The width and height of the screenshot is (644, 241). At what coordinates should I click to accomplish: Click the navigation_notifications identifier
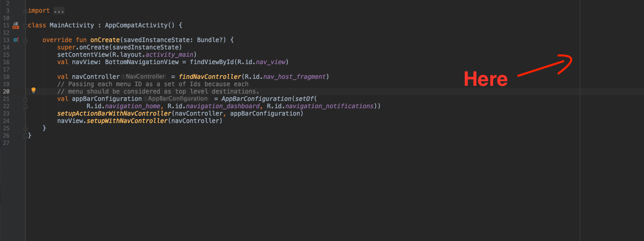330,106
